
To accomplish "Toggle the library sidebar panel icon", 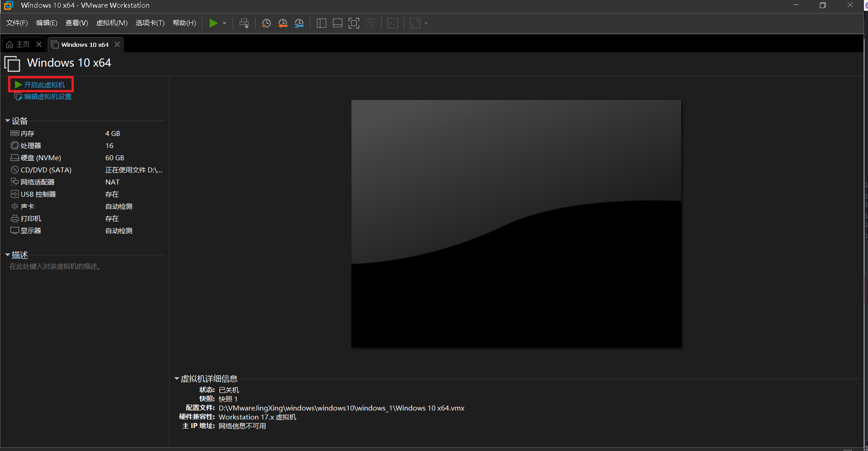I will [321, 23].
